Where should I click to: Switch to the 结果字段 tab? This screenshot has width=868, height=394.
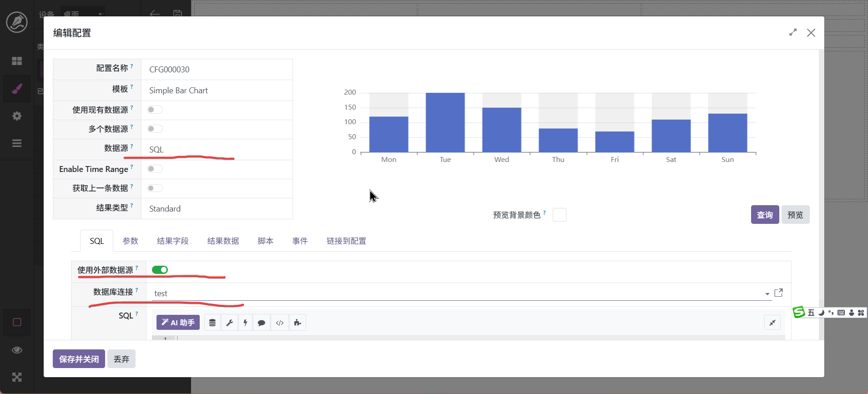[x=172, y=241]
